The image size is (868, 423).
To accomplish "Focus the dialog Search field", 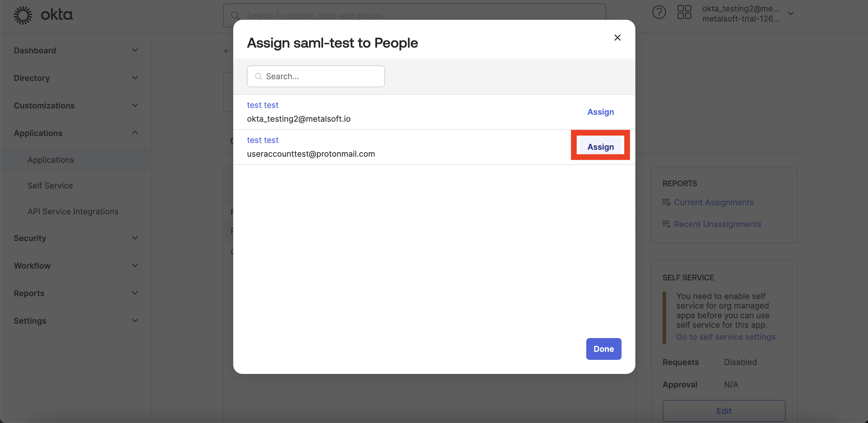I will coord(316,76).
